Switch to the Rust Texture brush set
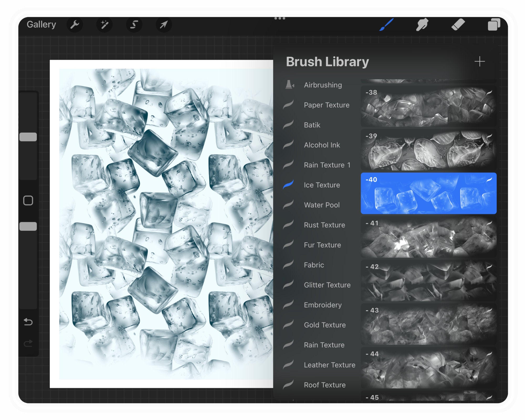Viewport: 525px width, 420px height. (324, 225)
